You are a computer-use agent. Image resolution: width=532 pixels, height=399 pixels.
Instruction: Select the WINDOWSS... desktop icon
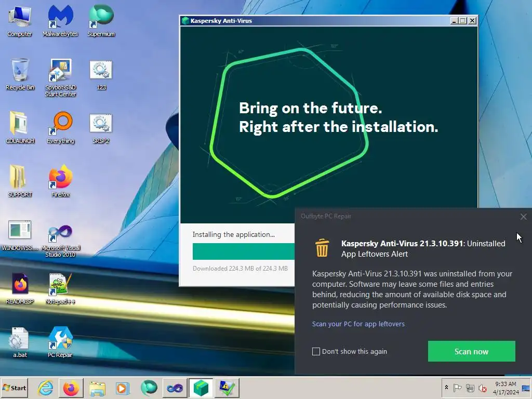20,235
